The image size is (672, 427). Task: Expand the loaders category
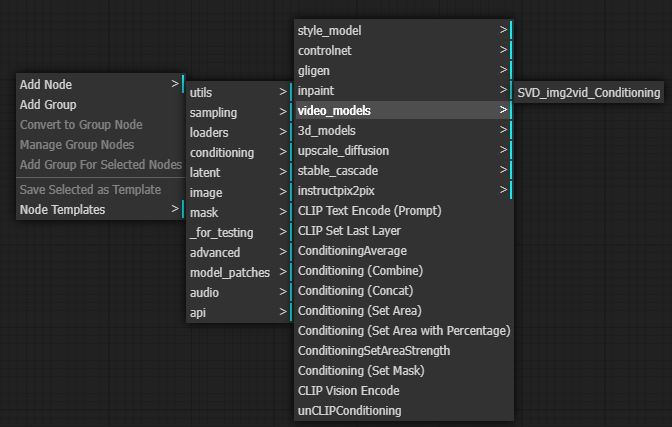pos(240,132)
